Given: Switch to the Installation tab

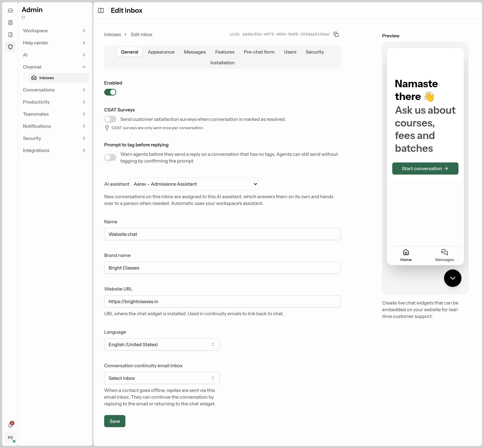Looking at the screenshot, I should (x=222, y=63).
